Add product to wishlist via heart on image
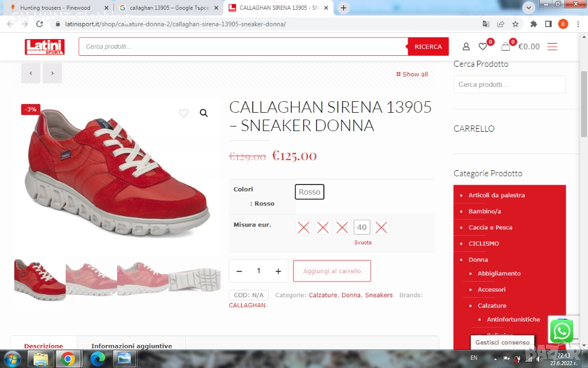The image size is (588, 368). coord(184,113)
